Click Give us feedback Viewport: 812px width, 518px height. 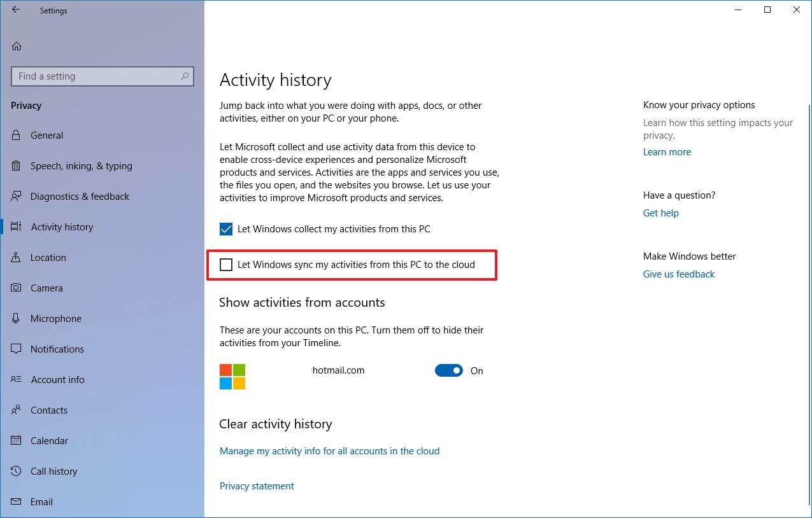coord(678,274)
